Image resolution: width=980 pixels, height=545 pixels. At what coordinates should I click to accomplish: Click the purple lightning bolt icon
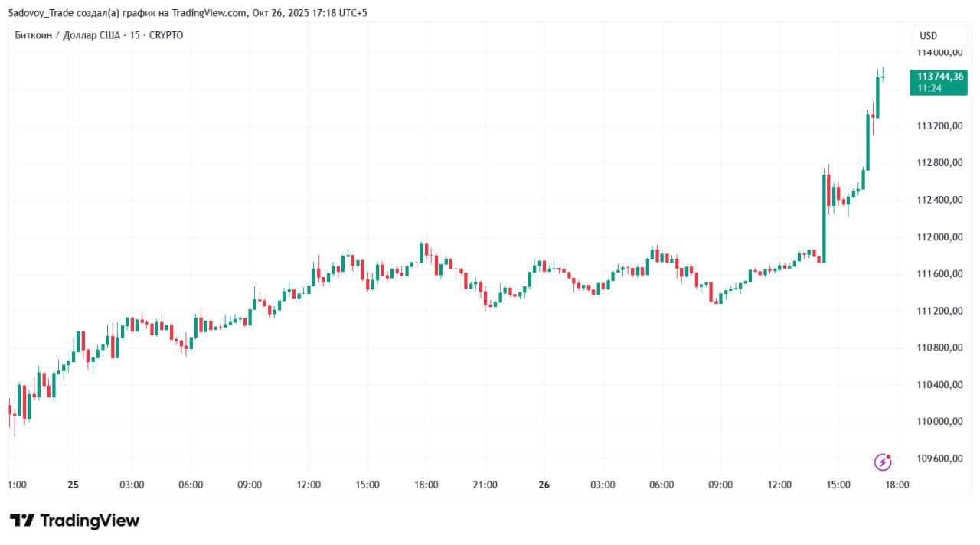(x=883, y=462)
